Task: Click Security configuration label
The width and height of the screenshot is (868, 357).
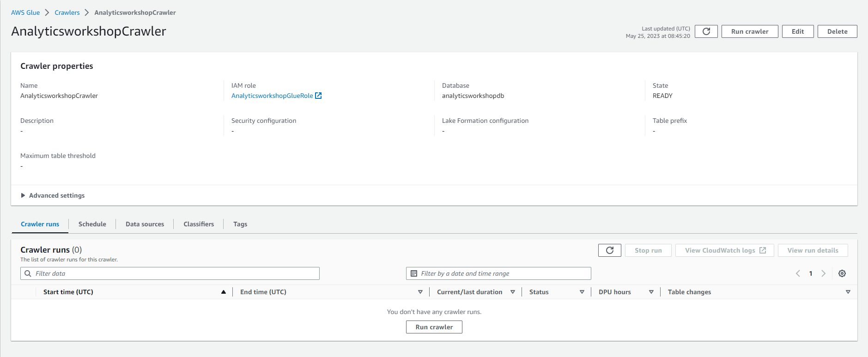Action: point(264,121)
